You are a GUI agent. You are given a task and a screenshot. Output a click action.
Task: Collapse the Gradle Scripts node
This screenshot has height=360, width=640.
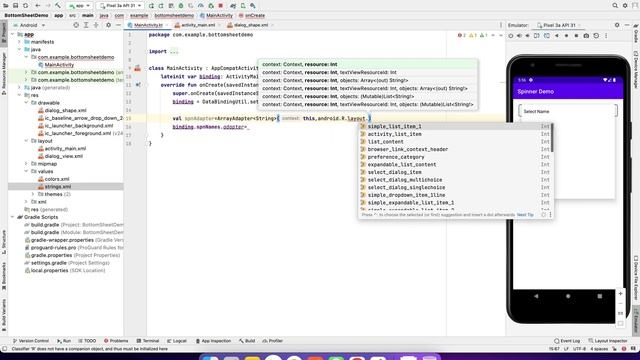(x=12, y=217)
